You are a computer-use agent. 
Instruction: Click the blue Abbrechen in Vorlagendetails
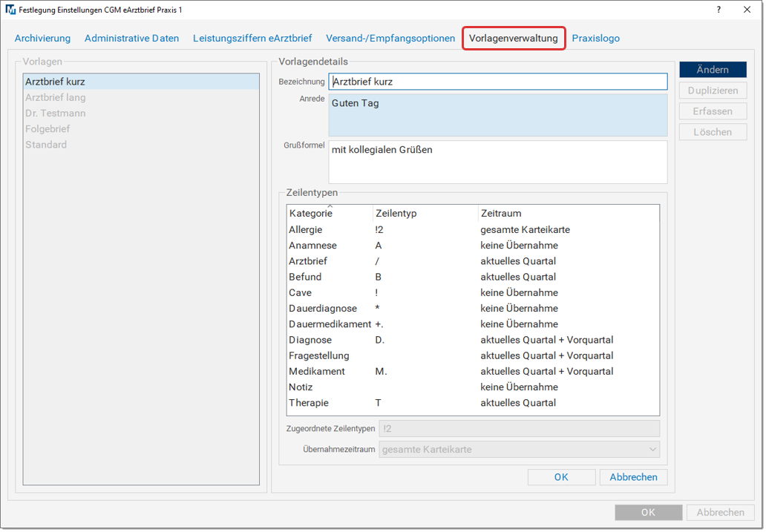pos(634,477)
